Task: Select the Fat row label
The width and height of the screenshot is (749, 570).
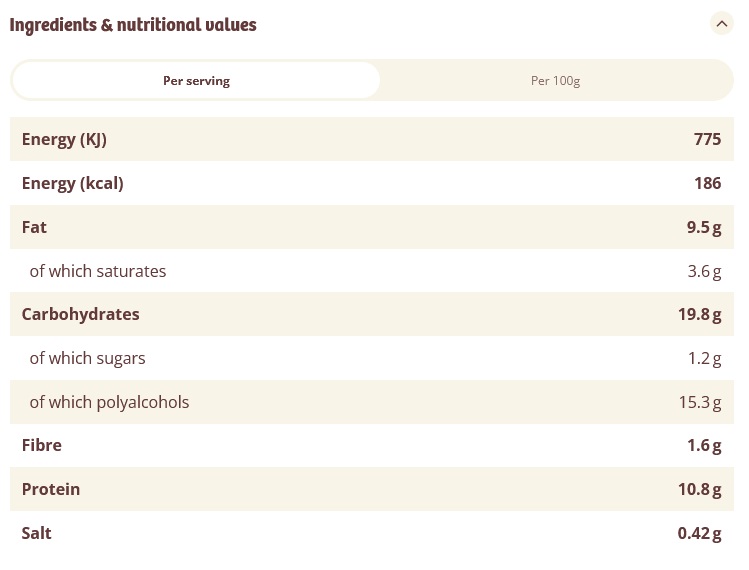Action: (x=34, y=227)
